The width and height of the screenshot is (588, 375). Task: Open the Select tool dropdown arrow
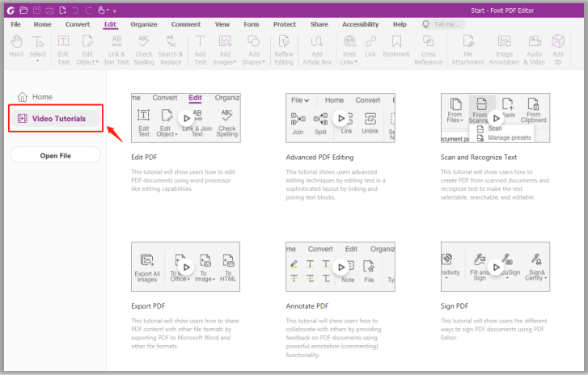tap(37, 61)
